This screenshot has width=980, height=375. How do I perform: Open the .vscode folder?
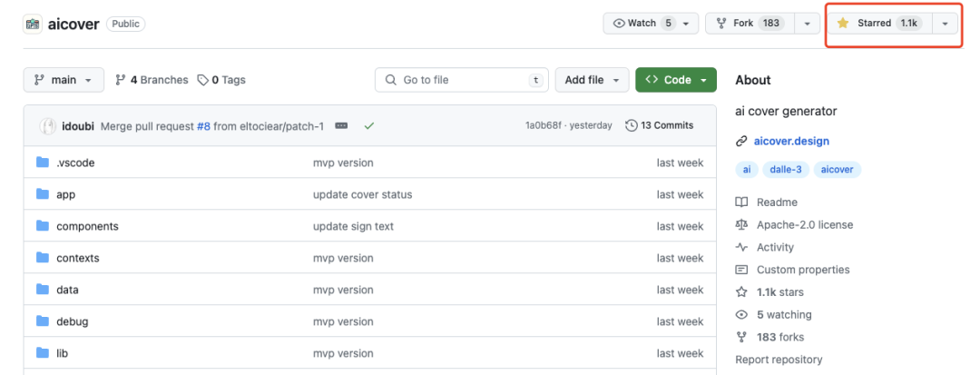(x=75, y=163)
